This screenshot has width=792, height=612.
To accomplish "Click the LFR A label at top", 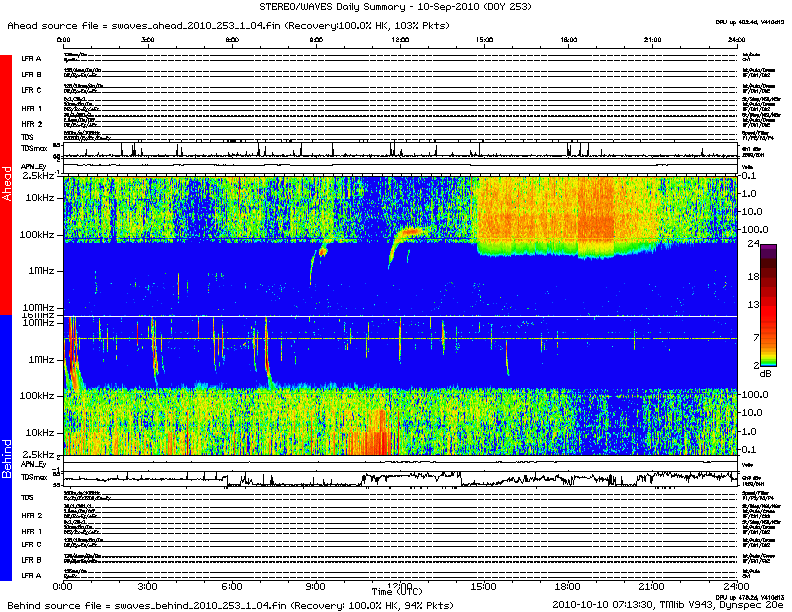I will (32, 59).
